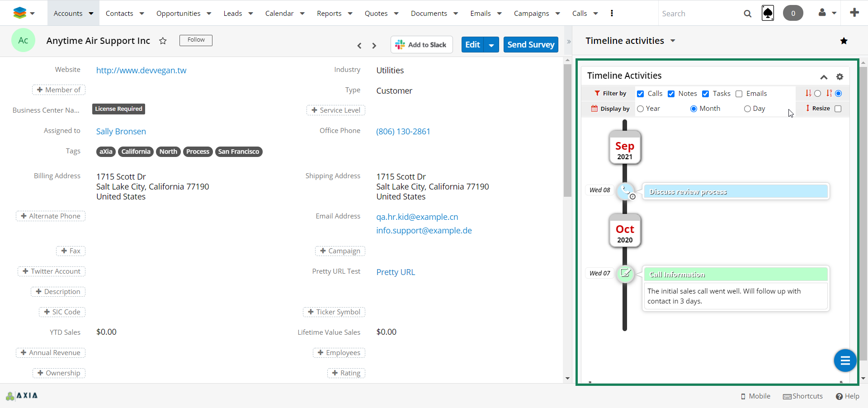The width and height of the screenshot is (868, 408).
Task: Open the Sally Bronsen assigned user link
Action: point(121,131)
